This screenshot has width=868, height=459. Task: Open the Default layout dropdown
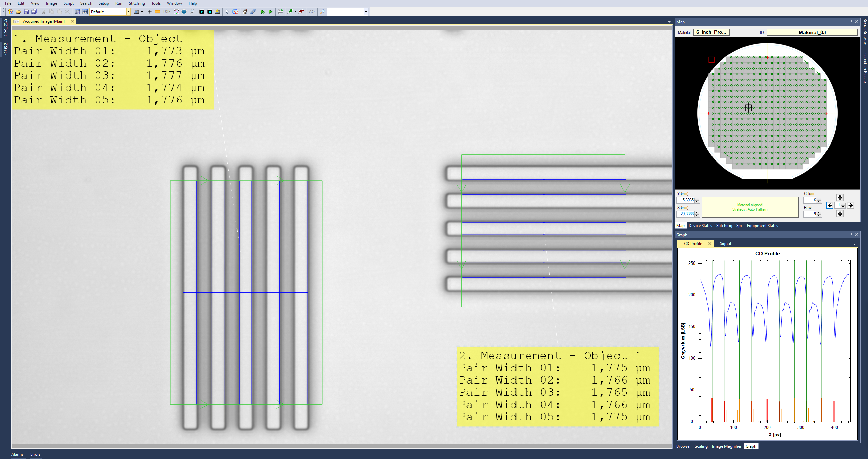coord(128,12)
